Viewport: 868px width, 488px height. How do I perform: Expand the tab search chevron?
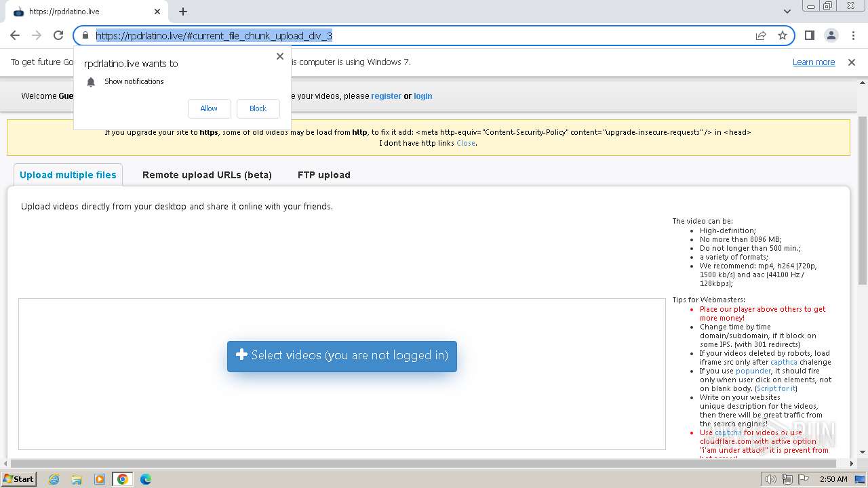click(787, 12)
